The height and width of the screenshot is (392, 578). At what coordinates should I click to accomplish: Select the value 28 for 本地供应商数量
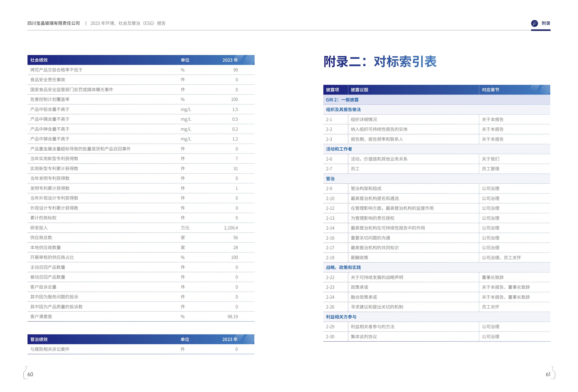236,248
